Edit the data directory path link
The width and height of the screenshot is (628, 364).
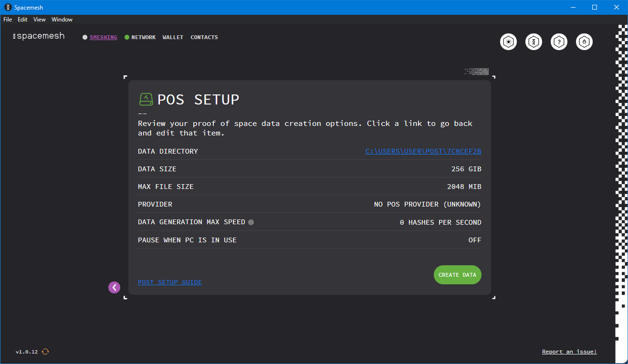pos(423,151)
